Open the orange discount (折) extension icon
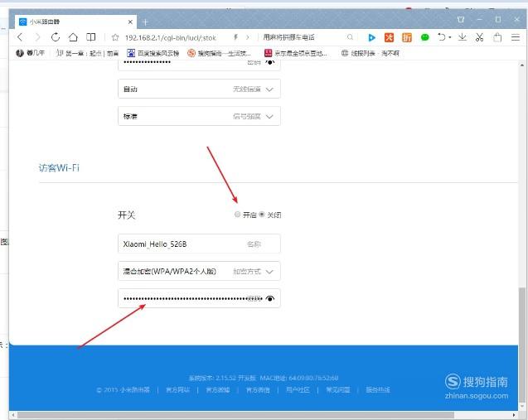This screenshot has width=528, height=420. [407, 37]
